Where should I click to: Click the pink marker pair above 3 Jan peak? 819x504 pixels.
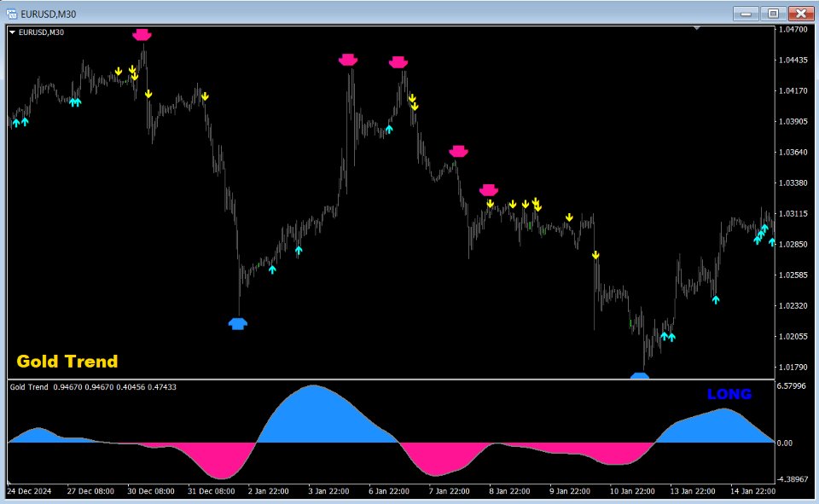click(x=347, y=60)
